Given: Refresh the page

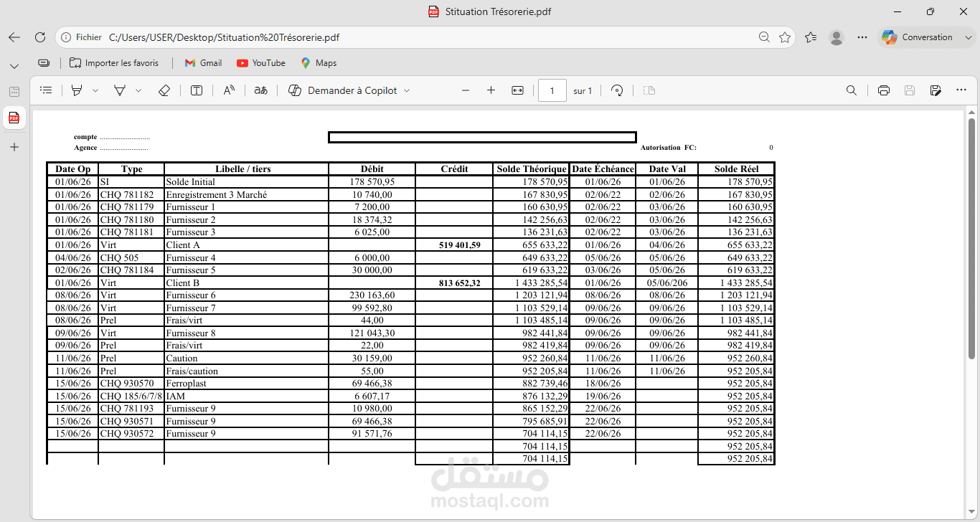Looking at the screenshot, I should 40,37.
